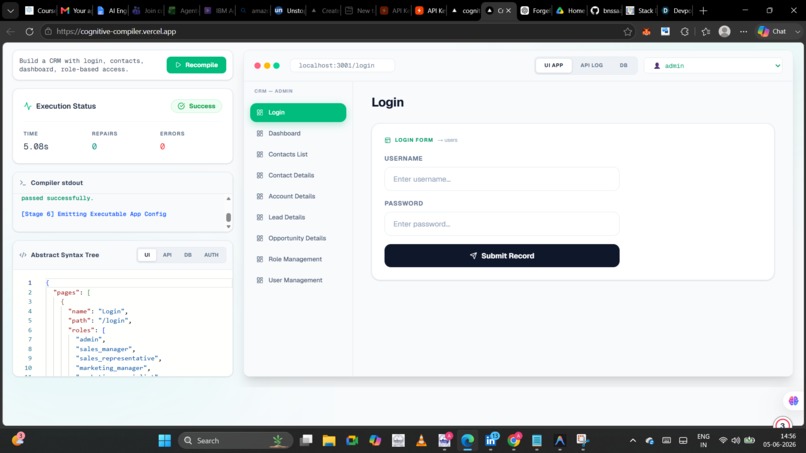Show hidden system tray icons
The height and width of the screenshot is (453, 806).
click(633, 440)
